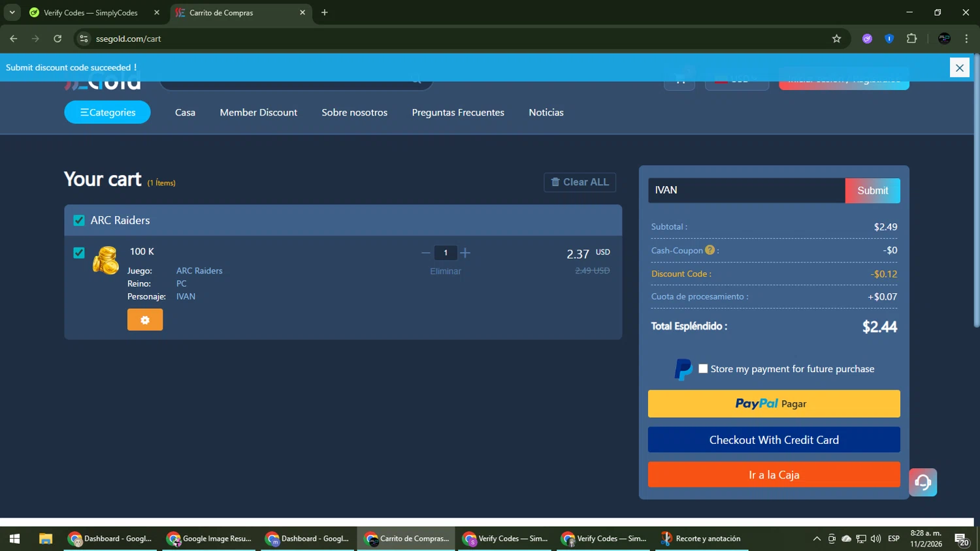Open the OneDrive cloud tray icon

(x=846, y=539)
